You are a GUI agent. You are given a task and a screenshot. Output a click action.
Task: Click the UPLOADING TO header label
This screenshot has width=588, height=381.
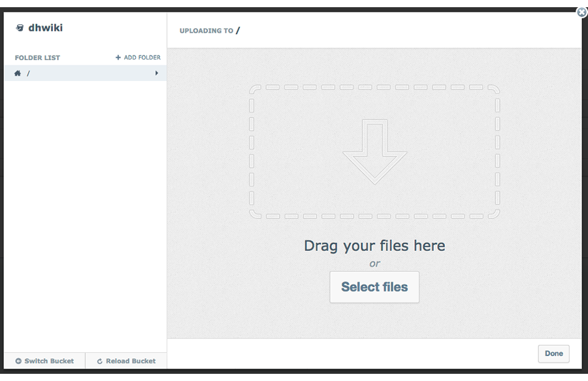click(206, 31)
